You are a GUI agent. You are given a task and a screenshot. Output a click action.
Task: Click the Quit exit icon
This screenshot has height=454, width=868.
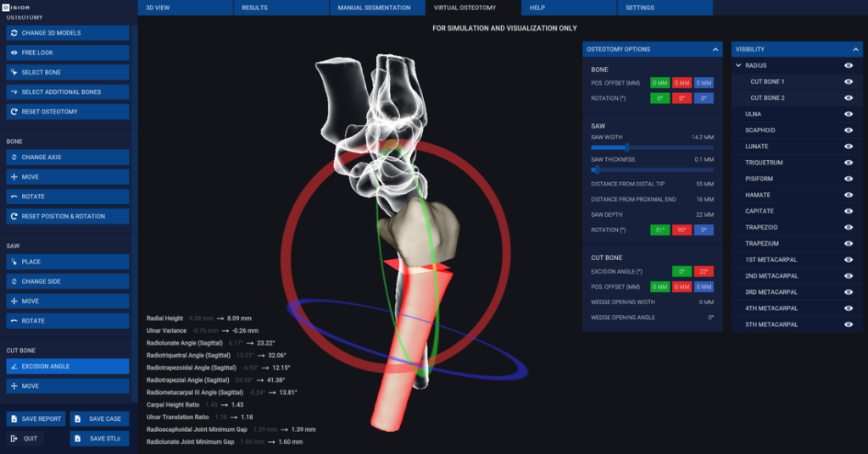pos(14,439)
